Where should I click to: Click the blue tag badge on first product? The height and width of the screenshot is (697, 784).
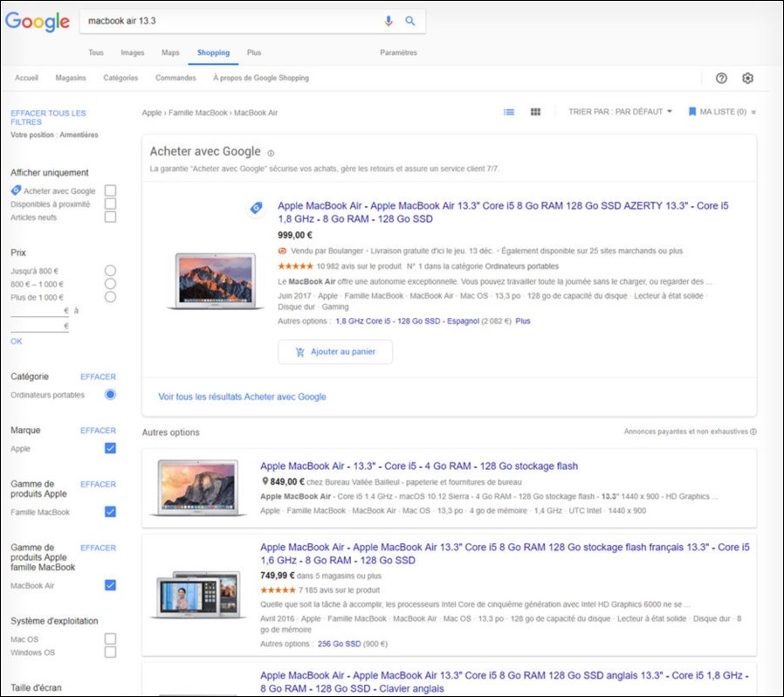pos(256,208)
